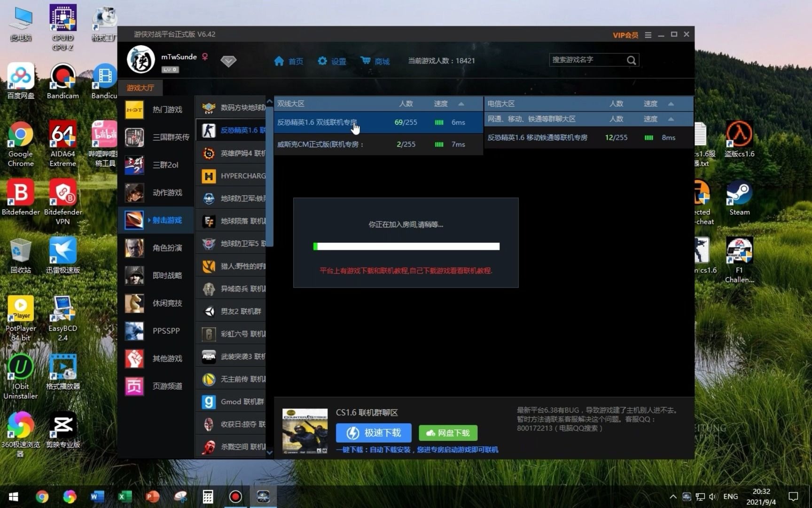Select 三国群英传 category icon

pos(134,137)
